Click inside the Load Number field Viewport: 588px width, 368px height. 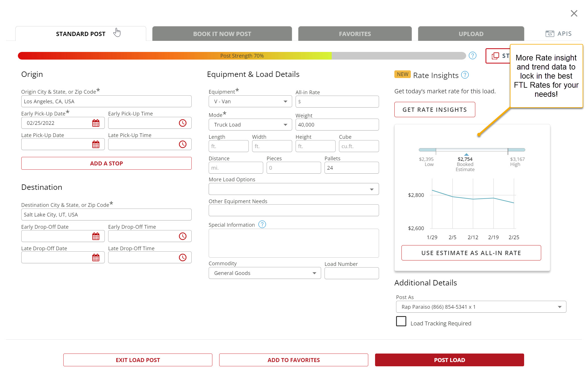point(351,273)
